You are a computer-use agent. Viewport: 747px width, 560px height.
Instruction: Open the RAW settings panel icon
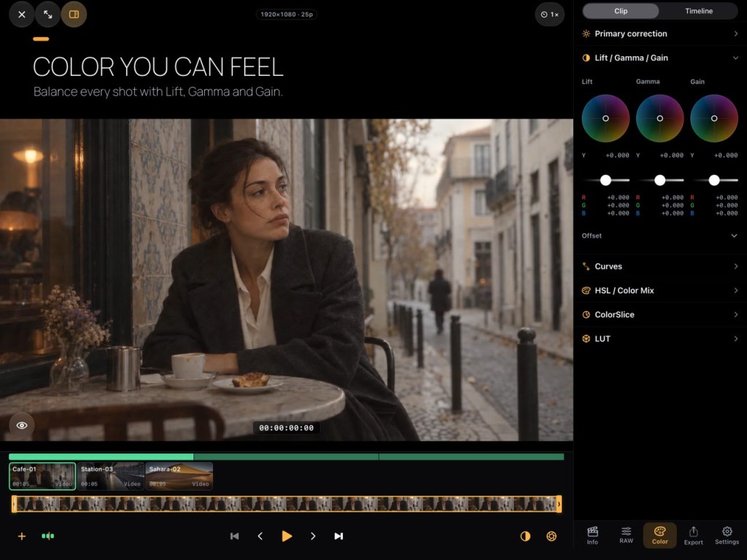pyautogui.click(x=626, y=535)
